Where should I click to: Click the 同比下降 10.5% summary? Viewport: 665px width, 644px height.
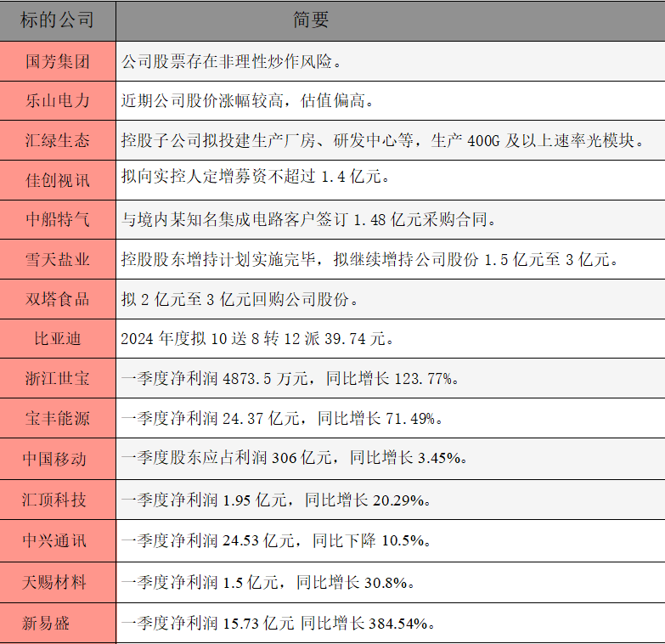point(276,540)
